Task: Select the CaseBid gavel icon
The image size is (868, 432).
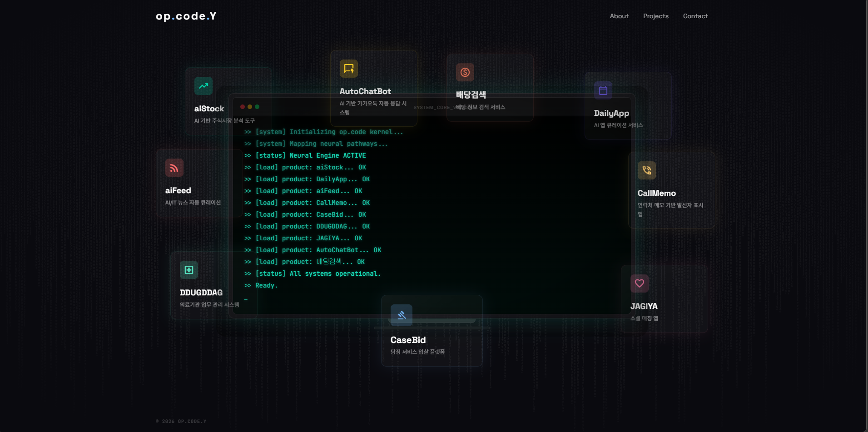Action: [x=401, y=314]
